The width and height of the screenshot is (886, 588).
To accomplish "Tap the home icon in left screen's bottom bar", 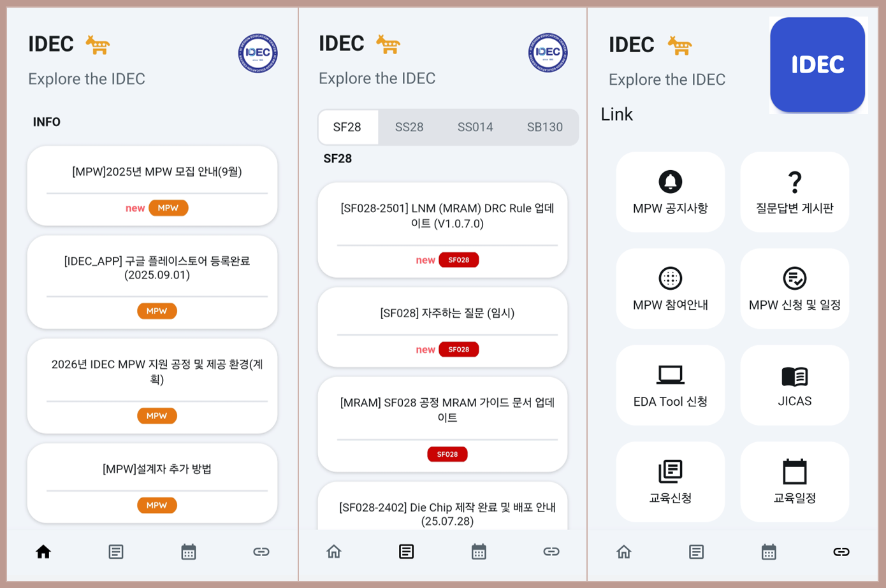I will click(x=43, y=552).
